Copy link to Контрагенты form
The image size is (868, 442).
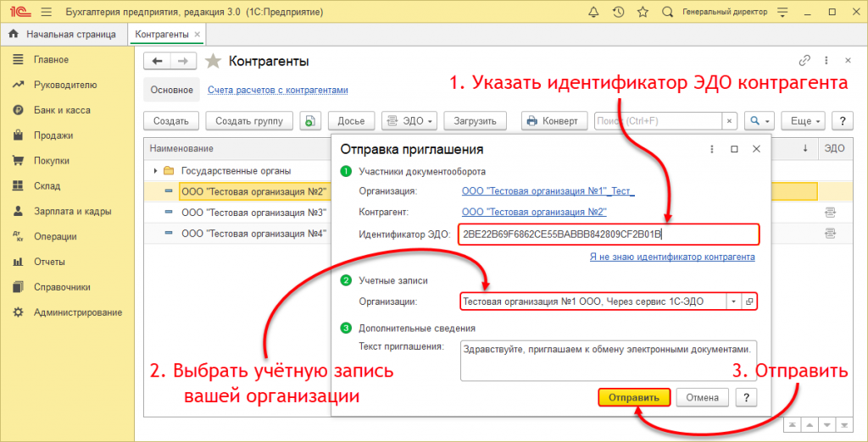(804, 60)
